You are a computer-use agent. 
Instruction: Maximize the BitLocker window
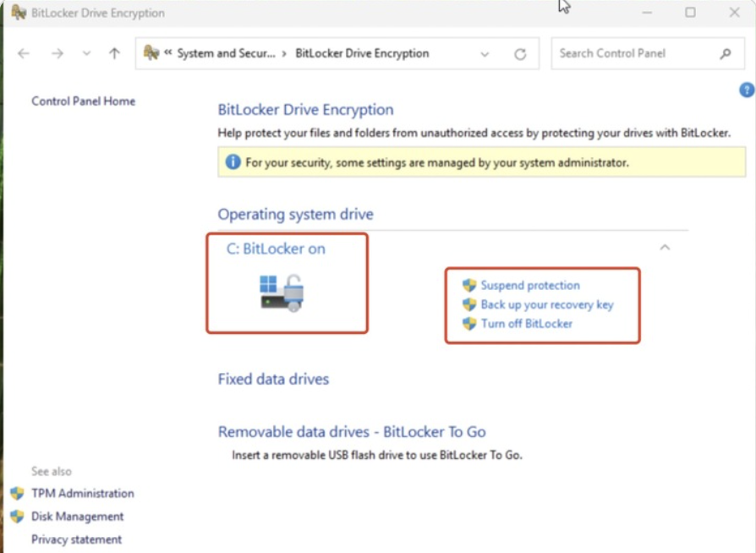690,13
